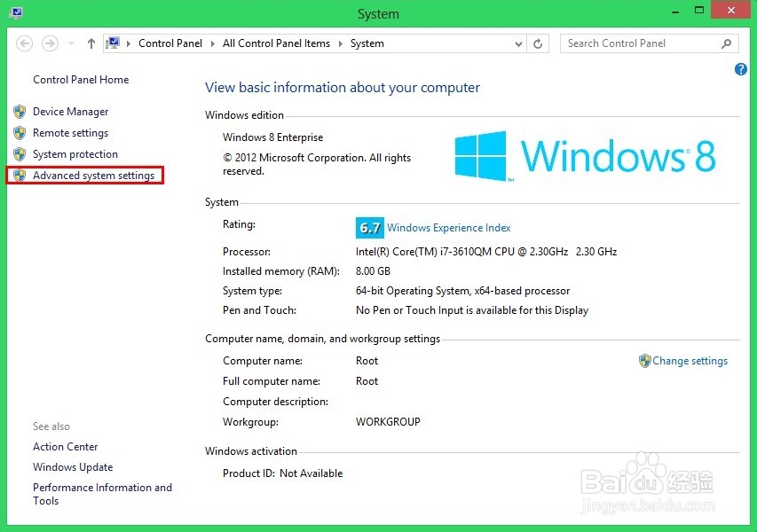
Task: Open Help with the blue question mark
Action: (x=741, y=69)
